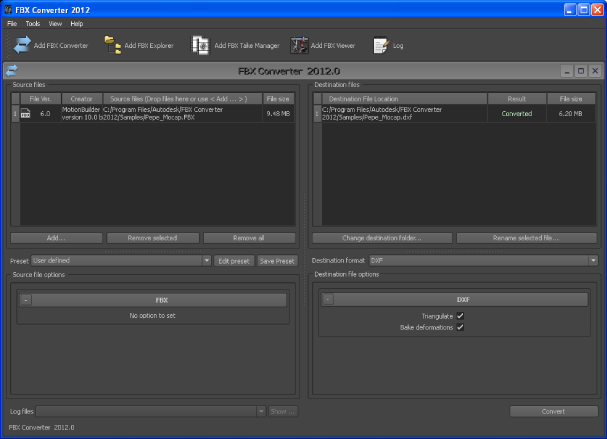Image resolution: width=607 pixels, height=439 pixels.
Task: Close the inner FBX Converter 2012.0 panel
Action: click(x=595, y=71)
